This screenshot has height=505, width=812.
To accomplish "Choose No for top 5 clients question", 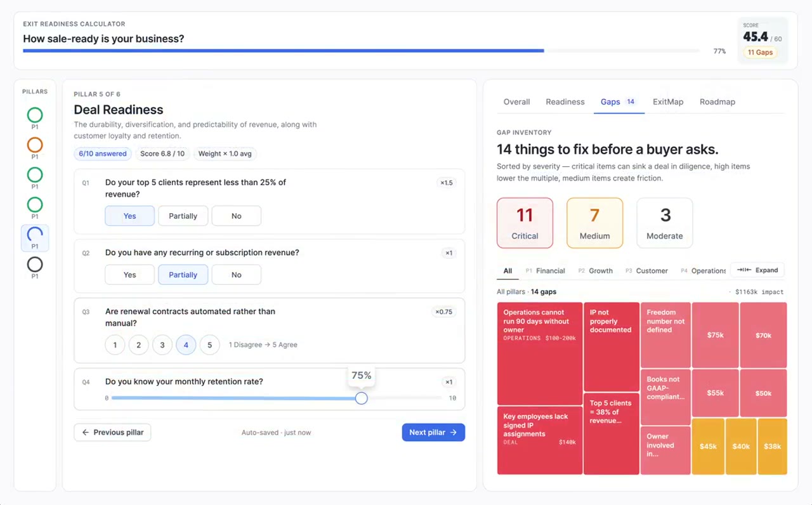I will [236, 216].
